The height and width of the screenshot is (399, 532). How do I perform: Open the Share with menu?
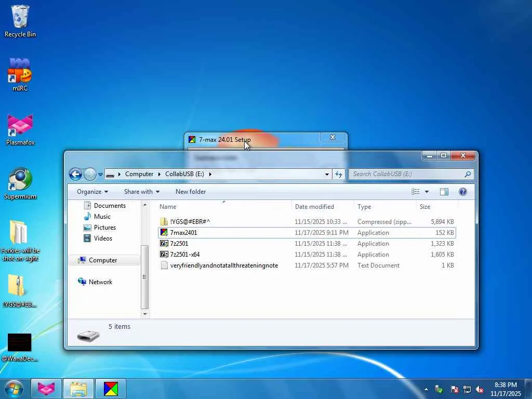pyautogui.click(x=142, y=192)
